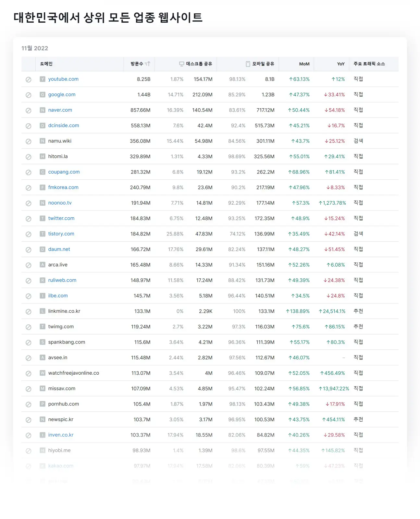Click the block icon in the twitter.com row

(x=29, y=219)
